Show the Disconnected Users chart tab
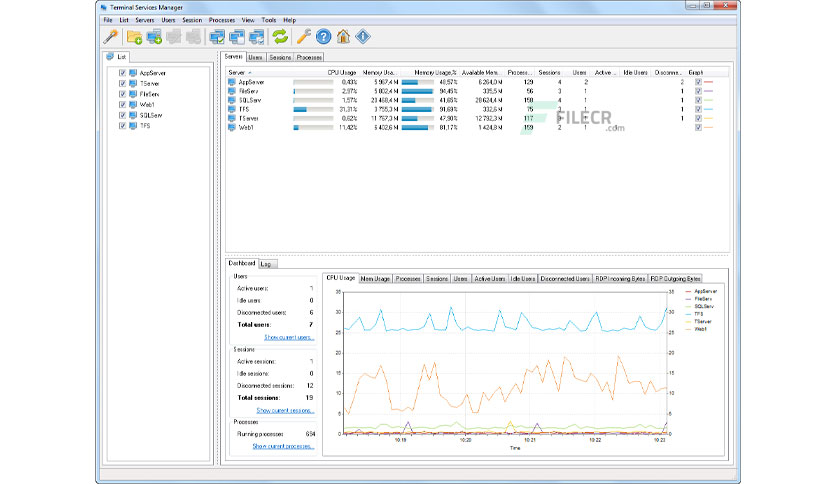 click(x=565, y=279)
